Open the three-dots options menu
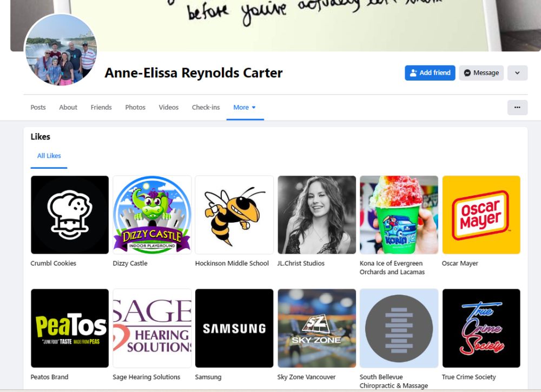The image size is (541, 392). point(517,107)
